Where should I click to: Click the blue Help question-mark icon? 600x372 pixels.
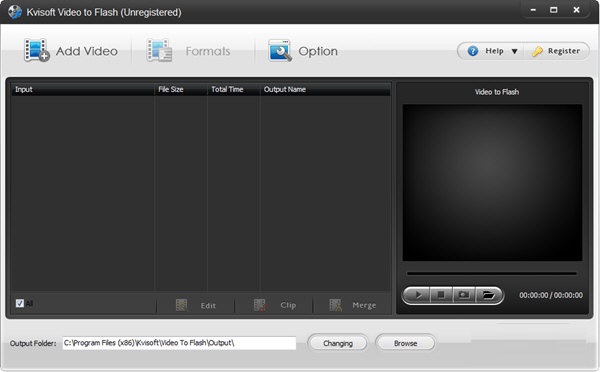(x=473, y=51)
